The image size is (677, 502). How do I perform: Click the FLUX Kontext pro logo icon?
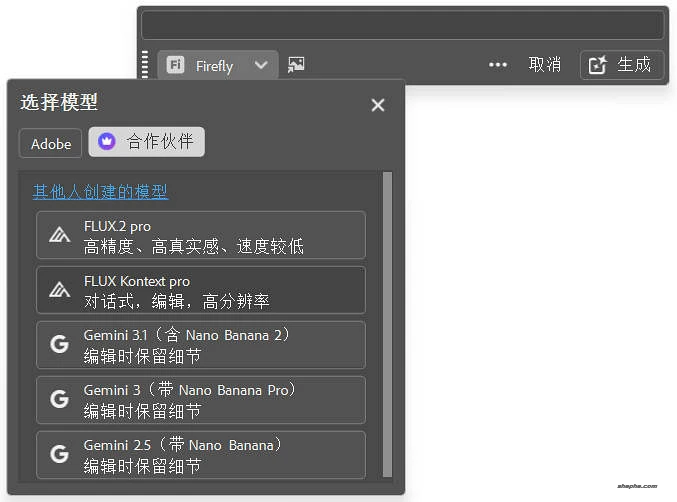[x=60, y=290]
